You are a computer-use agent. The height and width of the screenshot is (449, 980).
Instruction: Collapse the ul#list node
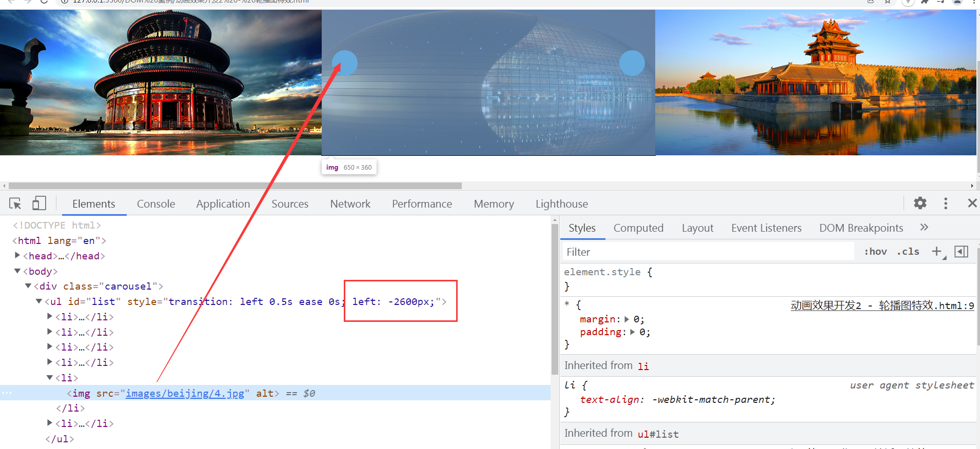(39, 301)
